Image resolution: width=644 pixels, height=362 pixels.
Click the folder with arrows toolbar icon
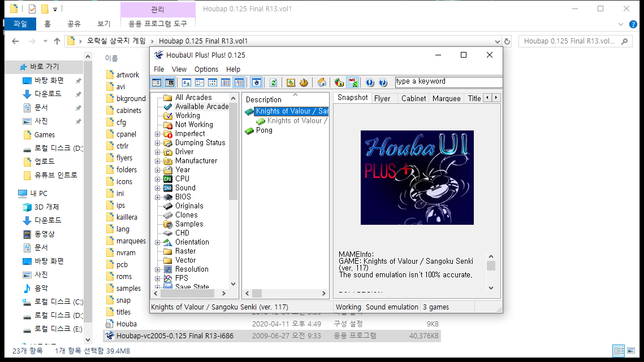339,82
